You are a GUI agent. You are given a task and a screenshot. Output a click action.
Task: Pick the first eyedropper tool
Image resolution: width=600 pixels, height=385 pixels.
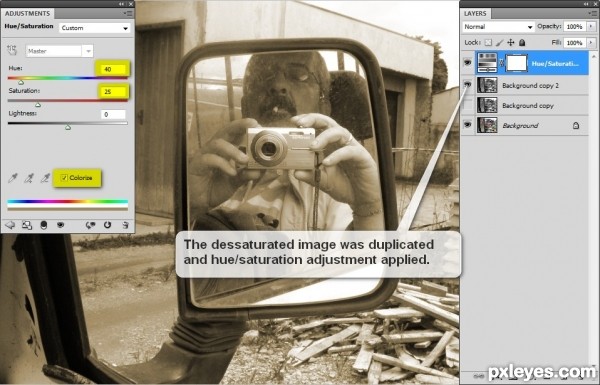tap(13, 178)
